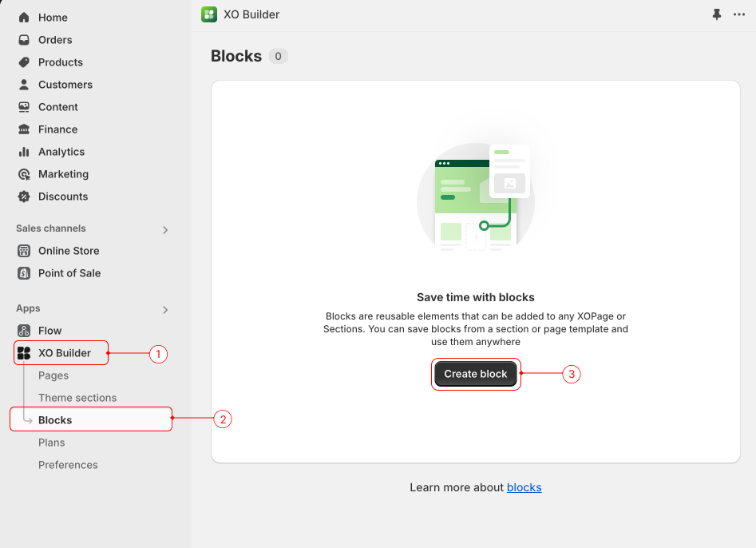This screenshot has height=548, width=756.
Task: Open the Plans submenu item
Action: click(x=52, y=443)
